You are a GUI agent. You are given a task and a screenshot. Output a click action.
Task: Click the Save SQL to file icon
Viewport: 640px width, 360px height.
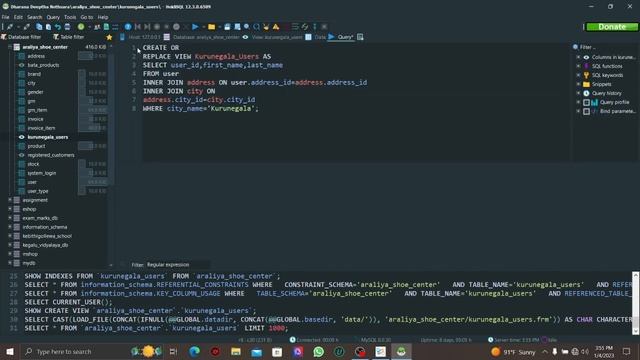coord(227,27)
